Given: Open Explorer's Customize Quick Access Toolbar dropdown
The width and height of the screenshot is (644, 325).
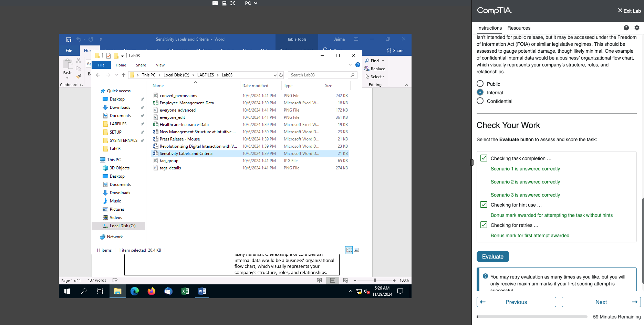Looking at the screenshot, I should click(122, 56).
